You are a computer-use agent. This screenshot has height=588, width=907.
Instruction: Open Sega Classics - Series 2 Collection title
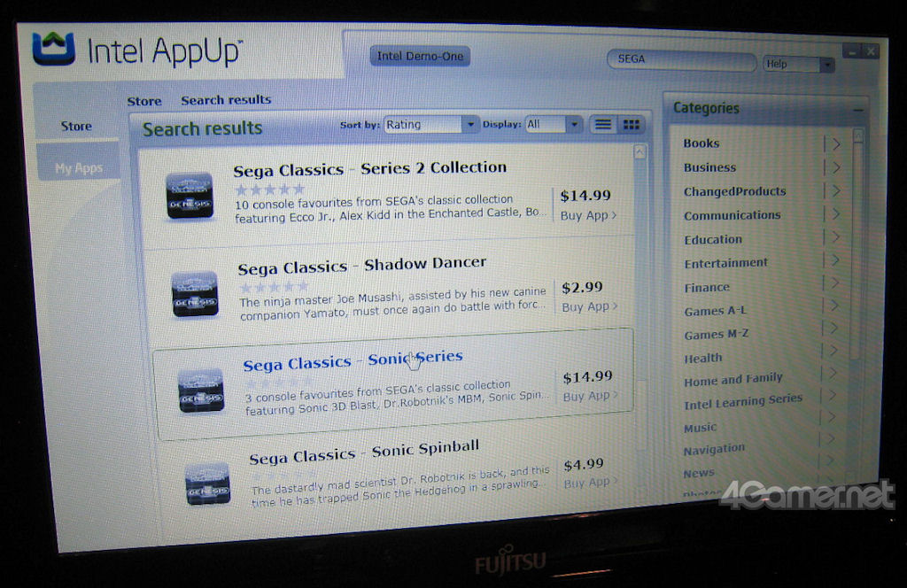point(369,169)
